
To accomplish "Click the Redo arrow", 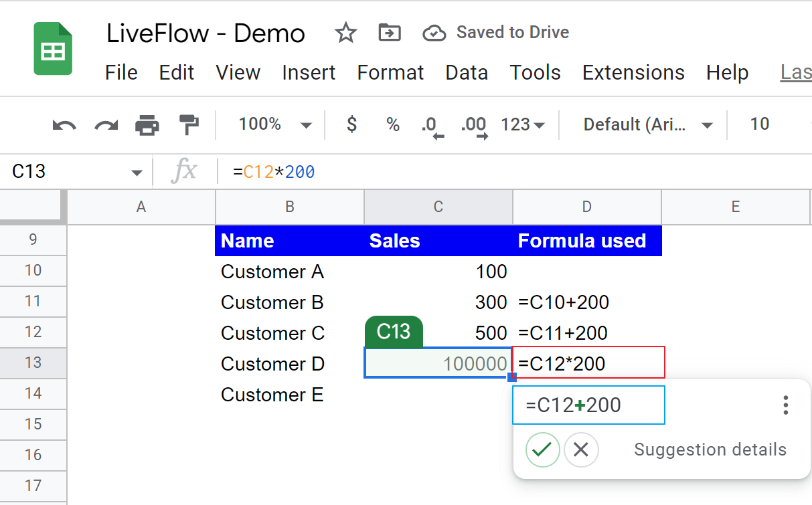I will click(106, 124).
